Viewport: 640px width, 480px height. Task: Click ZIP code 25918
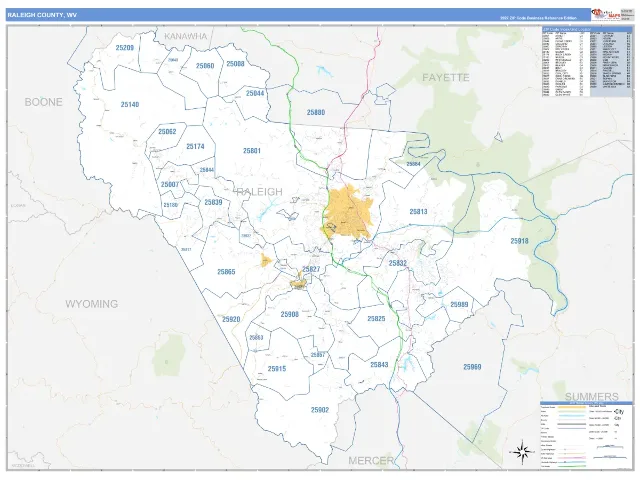click(520, 241)
